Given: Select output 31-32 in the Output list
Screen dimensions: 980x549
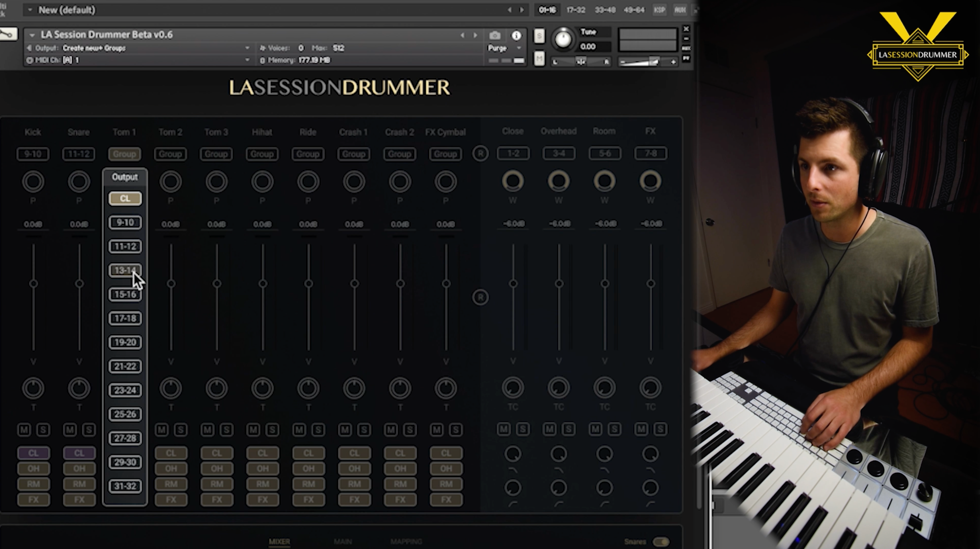Looking at the screenshot, I should tap(125, 486).
